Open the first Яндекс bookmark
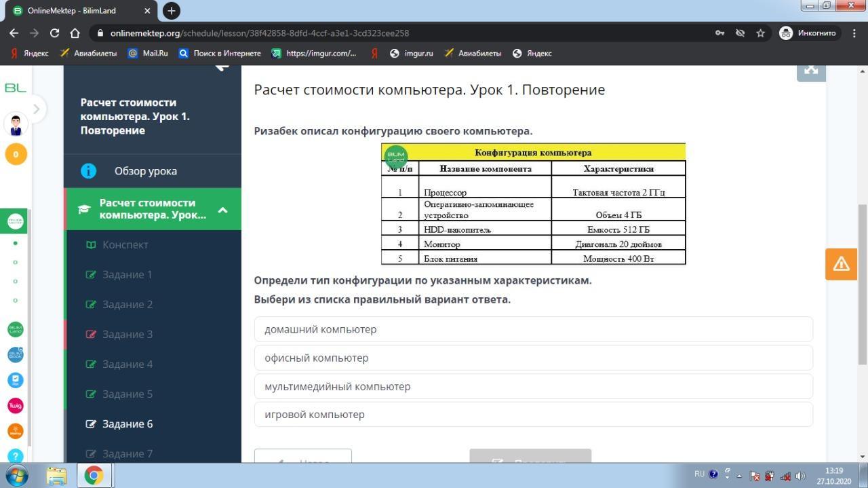Viewport: 868px width, 488px height. coord(30,53)
